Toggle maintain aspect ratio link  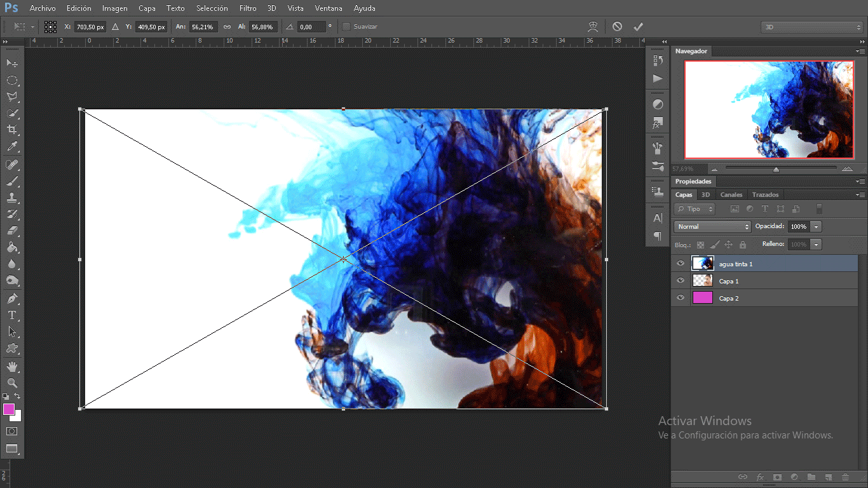click(227, 27)
